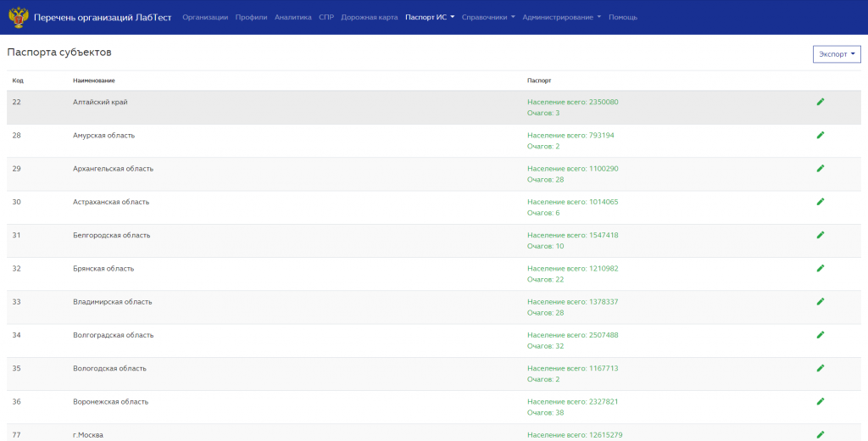
Task: Click the Помощь link
Action: point(623,17)
